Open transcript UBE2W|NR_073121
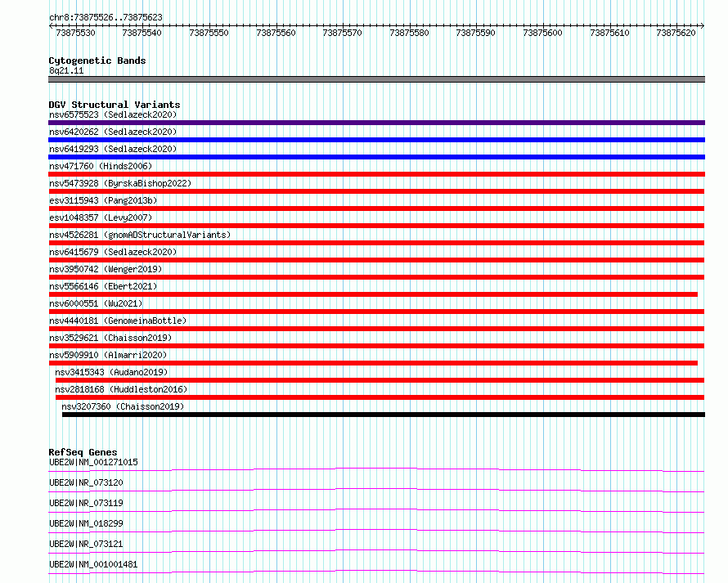728x583 pixels. point(87,544)
